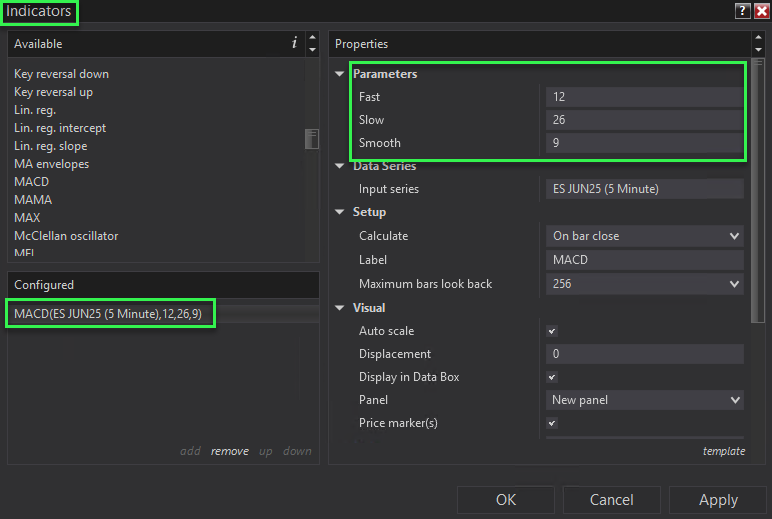Click the down link under Configured
Image resolution: width=772 pixels, height=519 pixels.
(x=297, y=451)
